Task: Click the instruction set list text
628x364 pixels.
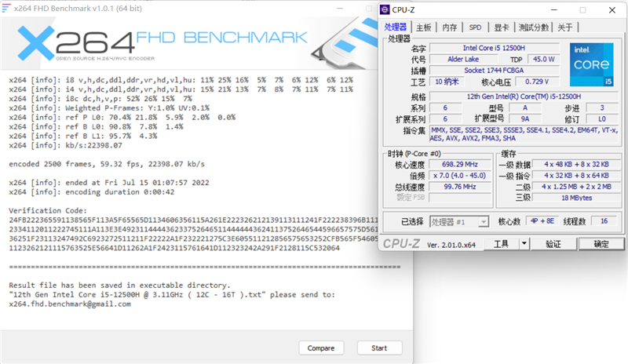Action: pyautogui.click(x=524, y=133)
